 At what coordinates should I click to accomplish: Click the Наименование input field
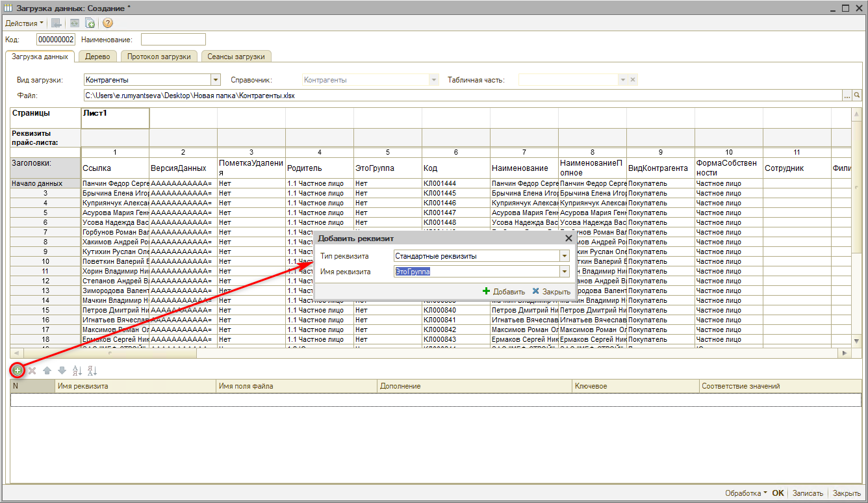(173, 40)
